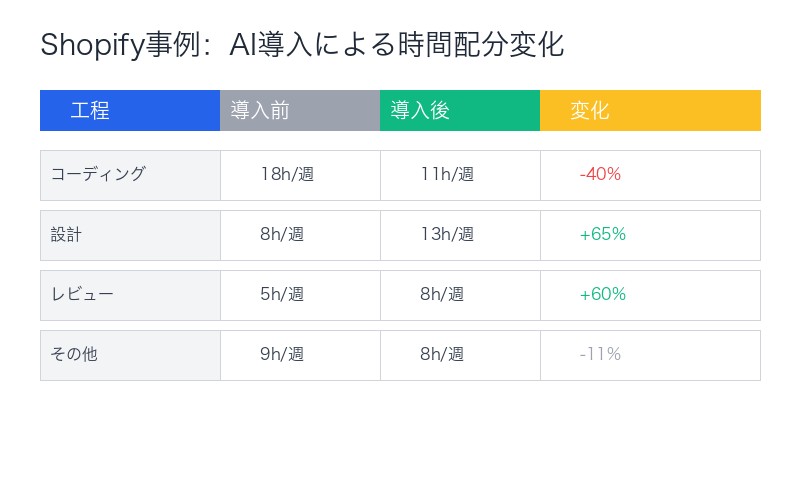This screenshot has width=800, height=500.
Task: Select the green +65% change value
Action: (x=602, y=235)
